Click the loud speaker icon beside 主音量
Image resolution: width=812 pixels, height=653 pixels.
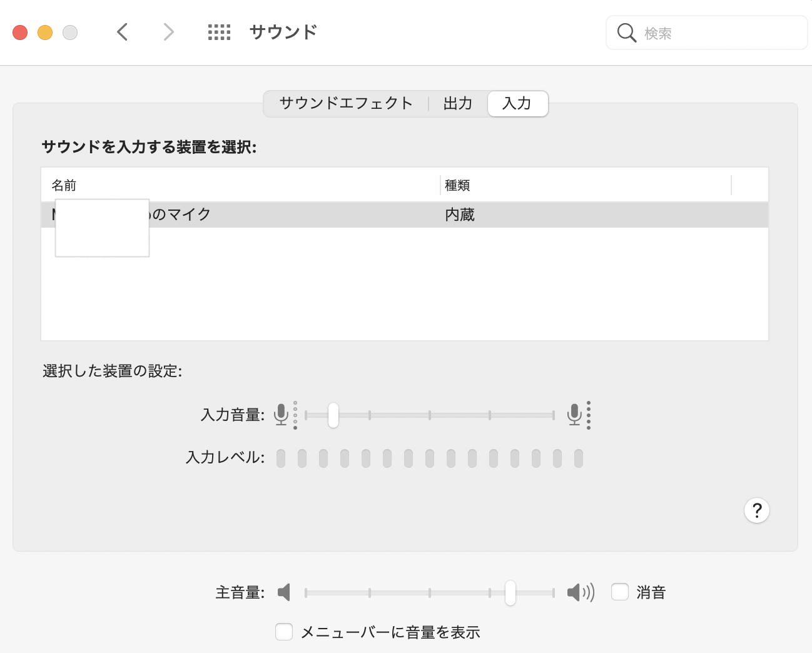[580, 592]
